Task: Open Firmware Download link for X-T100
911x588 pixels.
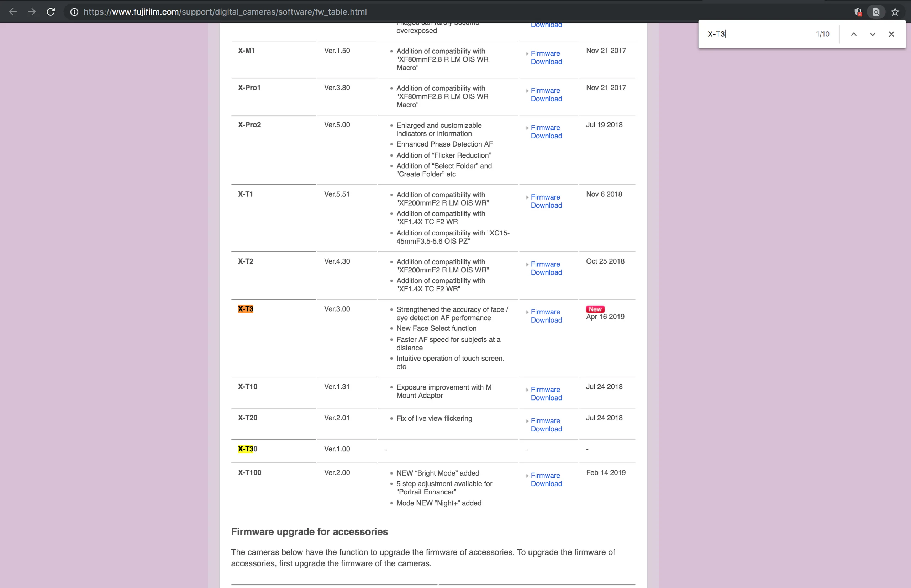Action: click(546, 480)
